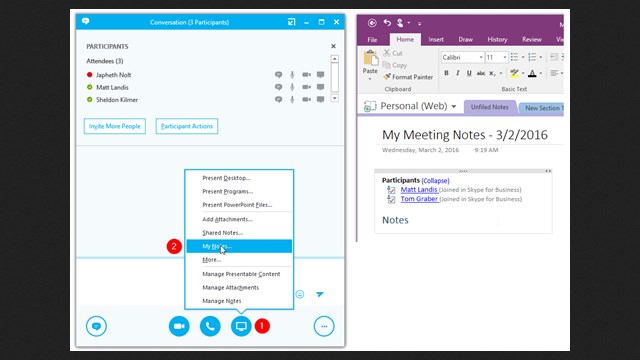The image size is (640, 360).
Task: Click microphone icon for Japheth Nolt
Action: (292, 75)
